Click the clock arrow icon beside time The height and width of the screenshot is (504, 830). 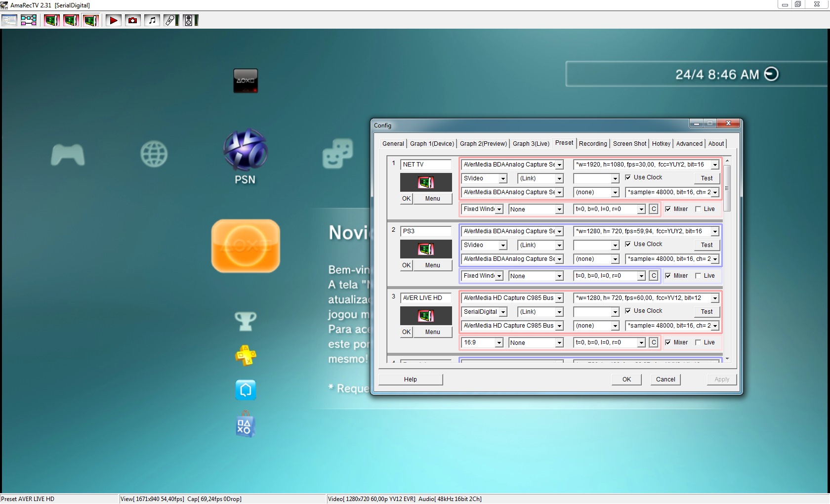point(771,74)
